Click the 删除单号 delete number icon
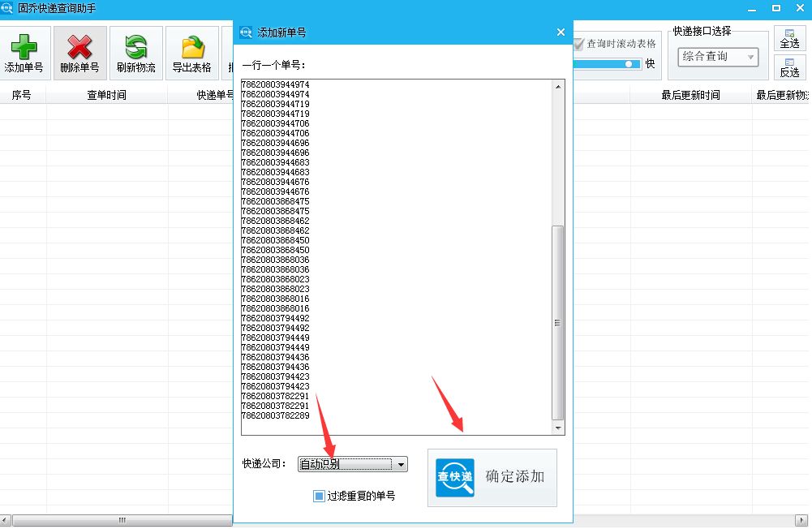Image resolution: width=812 pixels, height=529 pixels. click(x=79, y=52)
